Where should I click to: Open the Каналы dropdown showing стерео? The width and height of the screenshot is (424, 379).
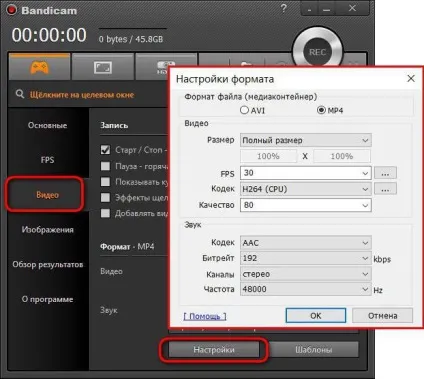306,274
